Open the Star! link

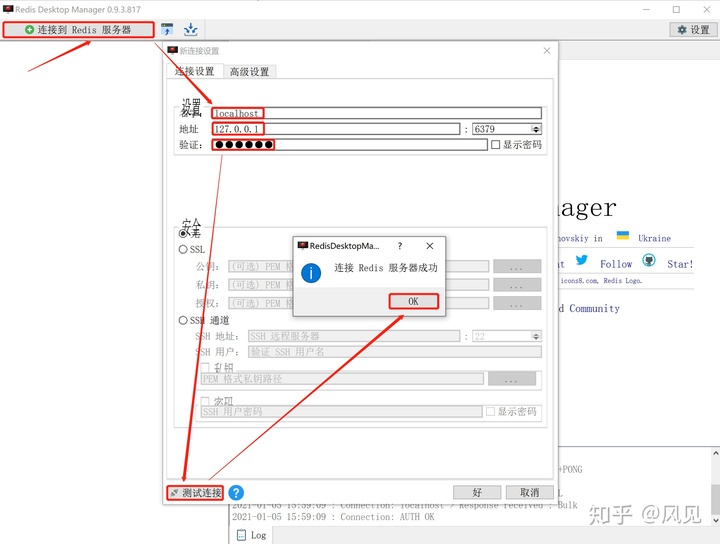680,264
